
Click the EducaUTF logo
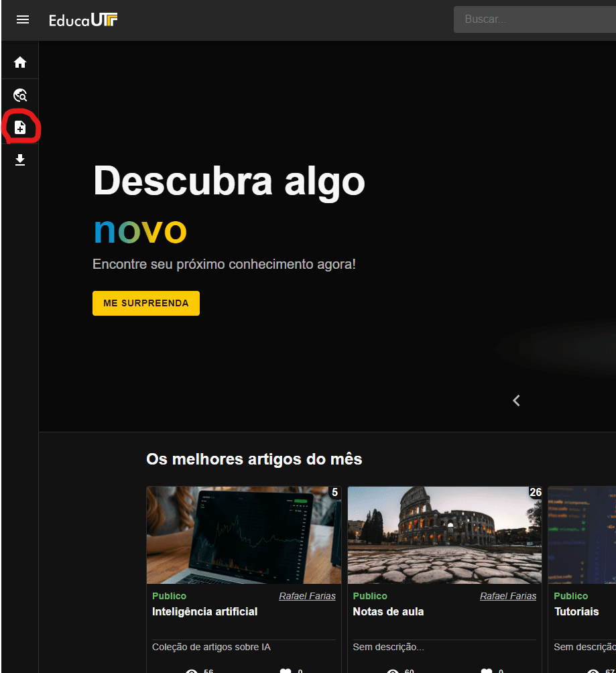[83, 19]
